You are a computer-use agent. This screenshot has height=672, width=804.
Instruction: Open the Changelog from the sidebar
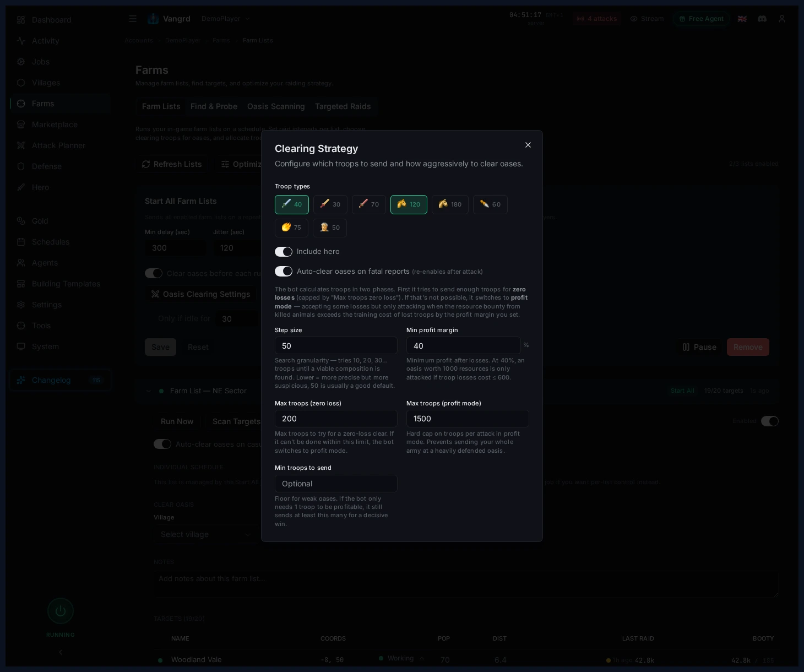pyautogui.click(x=51, y=380)
